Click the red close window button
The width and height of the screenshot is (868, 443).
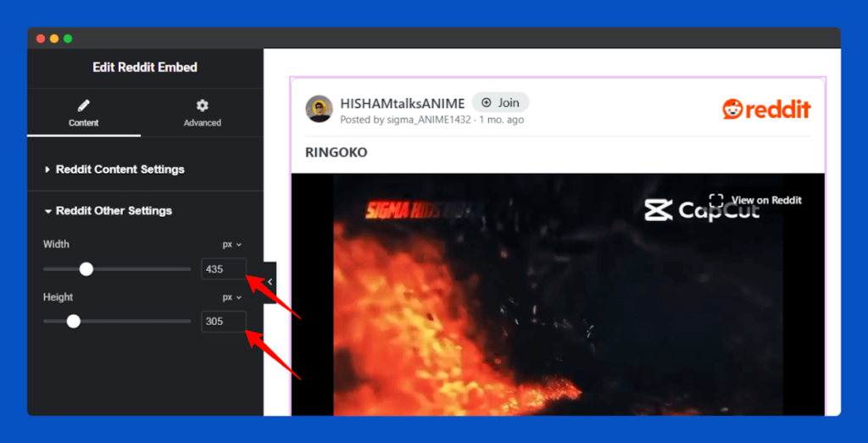click(41, 39)
